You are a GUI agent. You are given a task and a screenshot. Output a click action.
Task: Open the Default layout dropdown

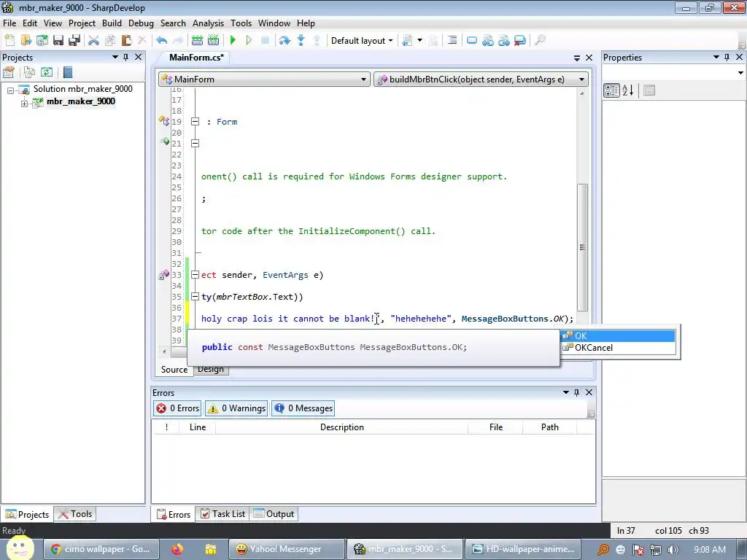pyautogui.click(x=362, y=41)
